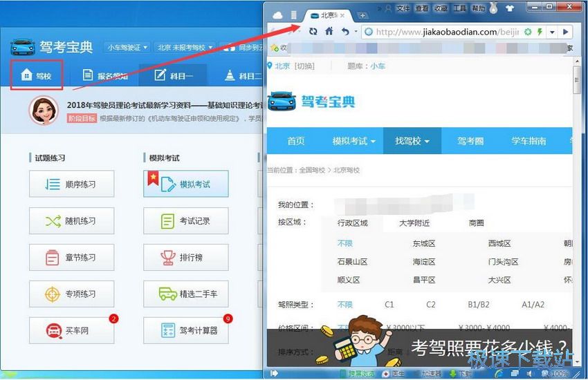Click the cartoon avatar in 驾考宝典 app
This screenshot has width=588, height=380.
tap(44, 111)
